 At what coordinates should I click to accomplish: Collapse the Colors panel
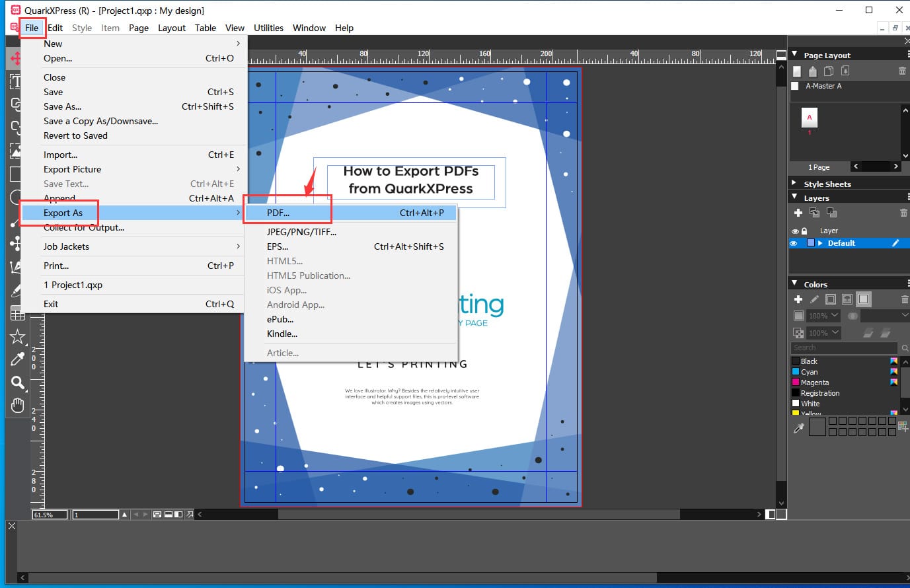tap(794, 283)
